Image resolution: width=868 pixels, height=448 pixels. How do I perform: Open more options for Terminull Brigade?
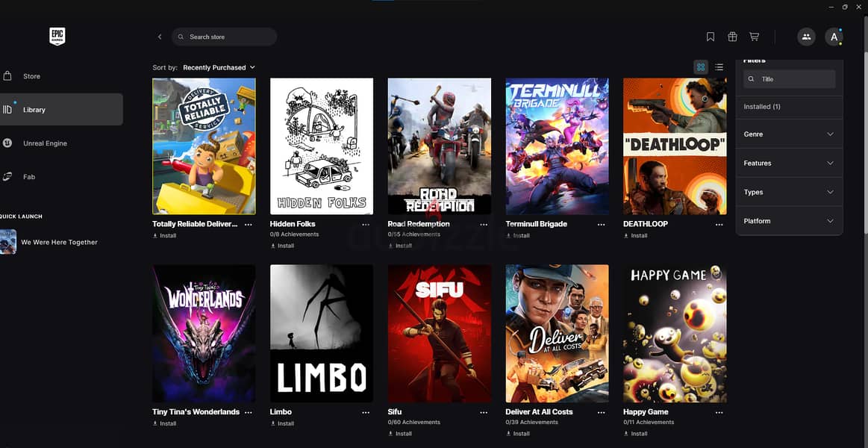[601, 224]
